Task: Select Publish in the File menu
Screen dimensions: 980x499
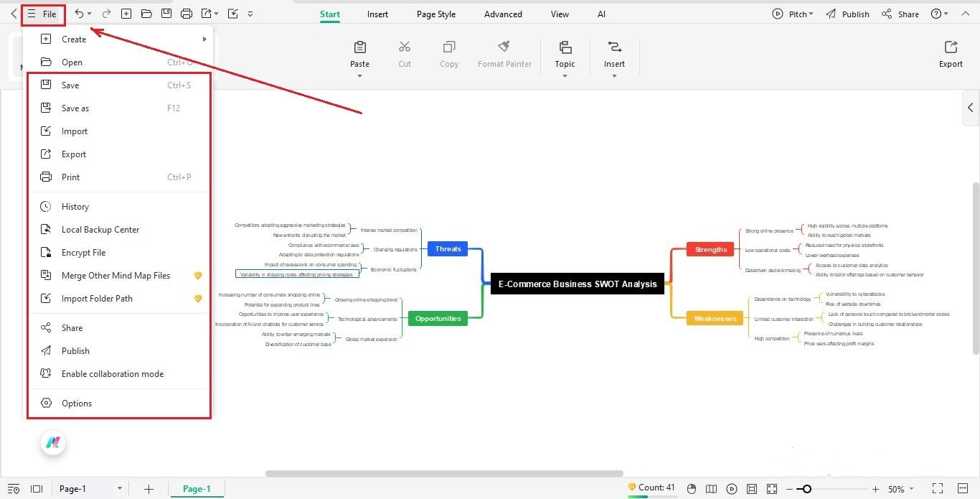Action: (118, 351)
